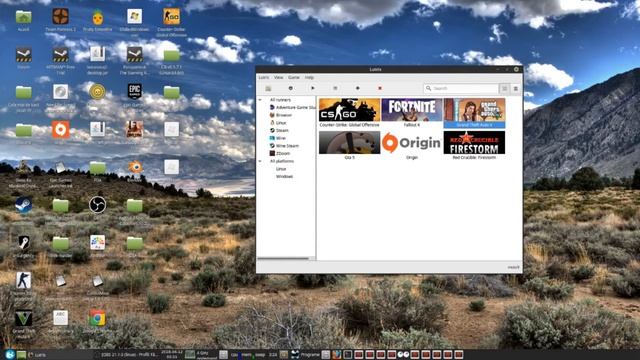Toggle the view mode button beside the search box
The image size is (640, 360).
504,88
